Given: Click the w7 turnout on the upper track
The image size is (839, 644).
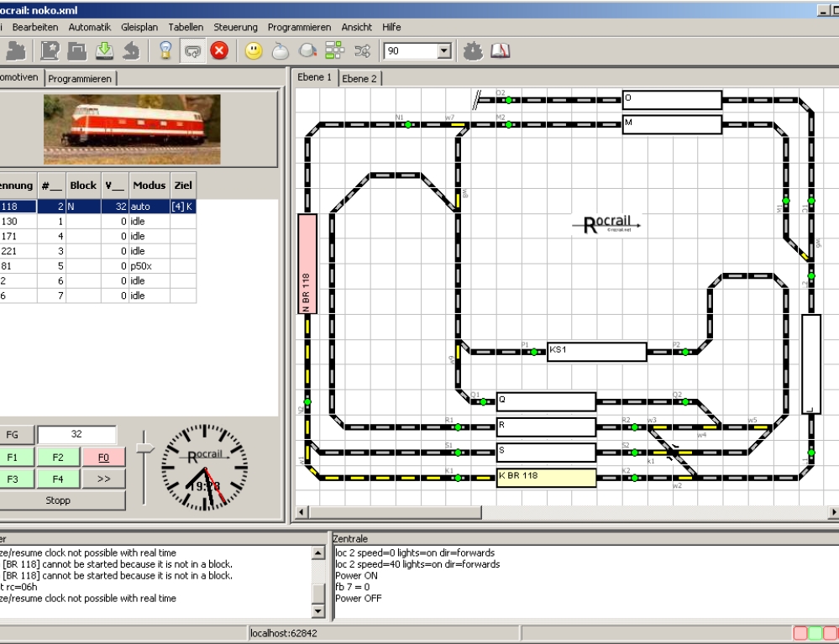Looking at the screenshot, I should [458, 125].
